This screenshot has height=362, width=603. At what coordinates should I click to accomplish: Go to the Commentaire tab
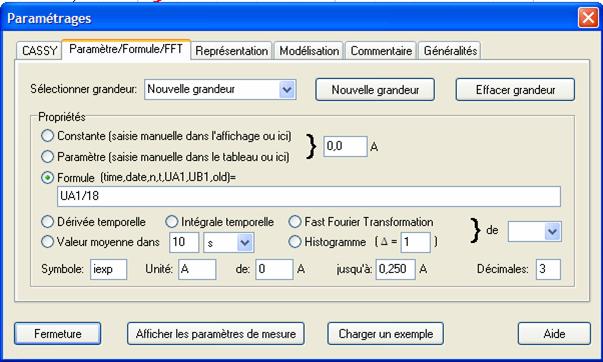[x=381, y=51]
